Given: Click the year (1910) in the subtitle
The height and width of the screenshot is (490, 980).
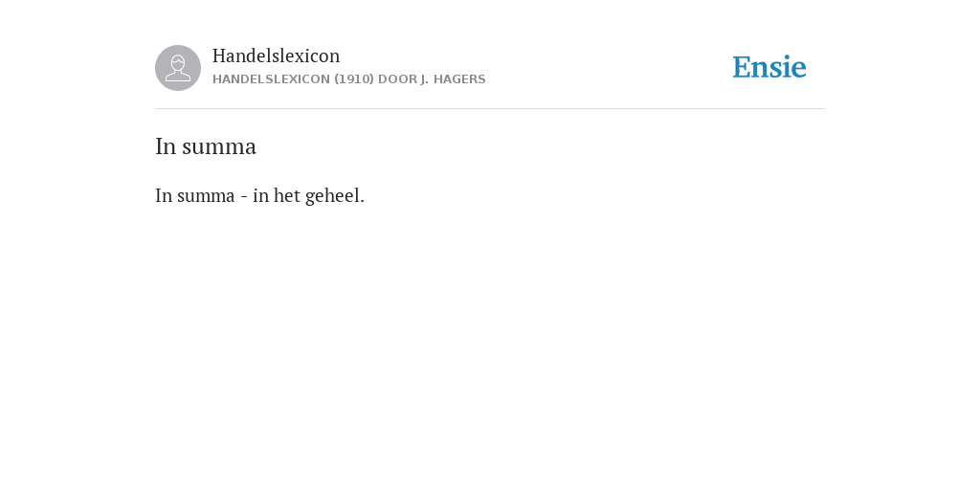Looking at the screenshot, I should pyautogui.click(x=354, y=79).
